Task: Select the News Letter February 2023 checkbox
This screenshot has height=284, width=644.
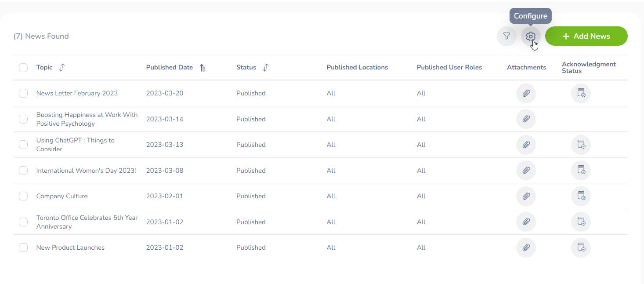Action: click(x=23, y=93)
